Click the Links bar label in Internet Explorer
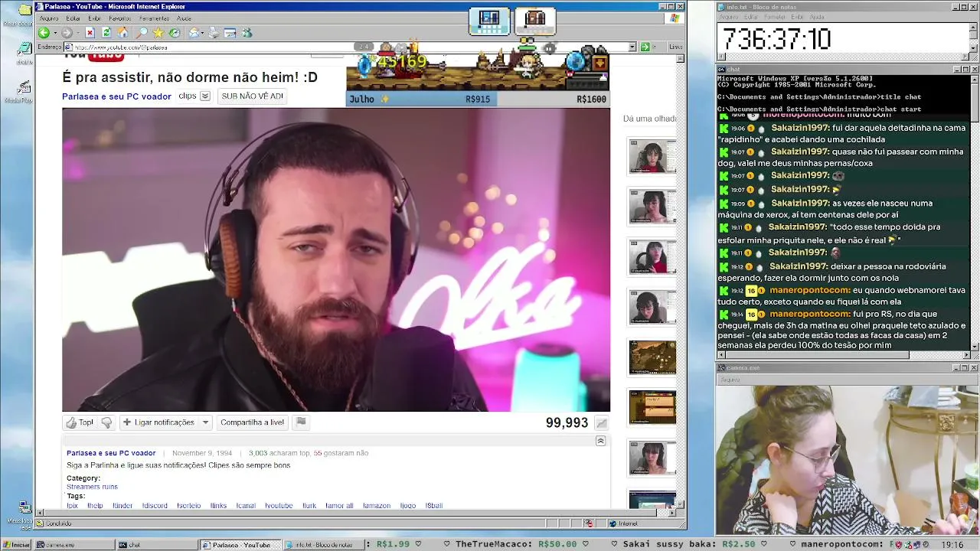The height and width of the screenshot is (551, 980). coord(675,47)
